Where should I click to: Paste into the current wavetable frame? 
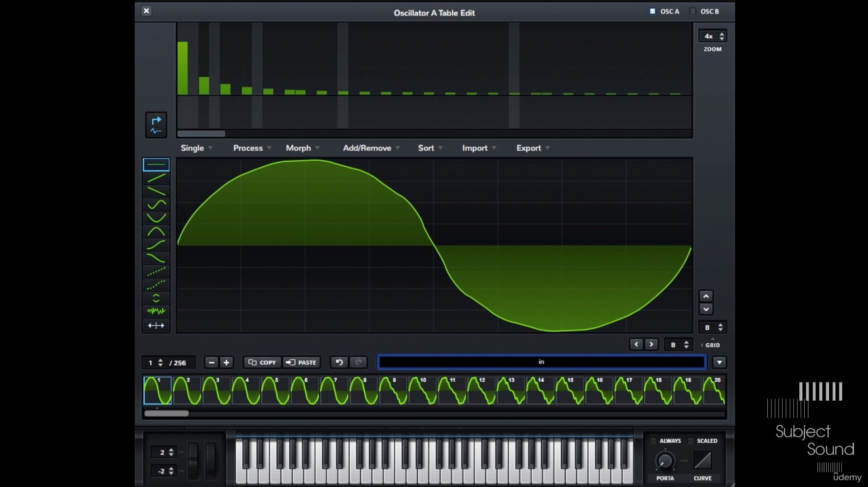(302, 362)
